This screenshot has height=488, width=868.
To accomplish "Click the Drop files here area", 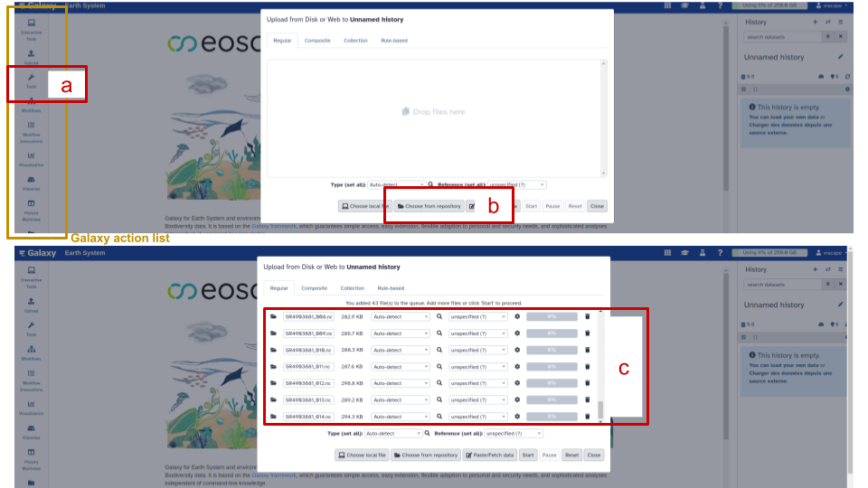I will click(x=437, y=112).
